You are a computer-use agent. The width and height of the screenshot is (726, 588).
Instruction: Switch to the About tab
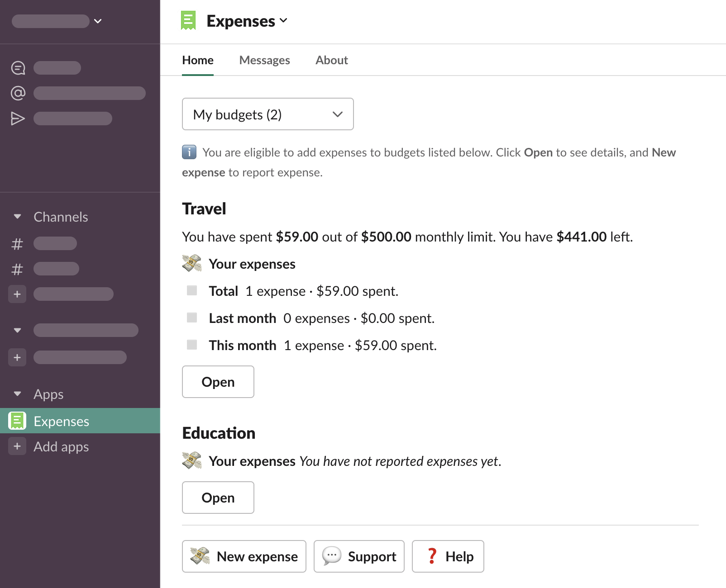(331, 60)
